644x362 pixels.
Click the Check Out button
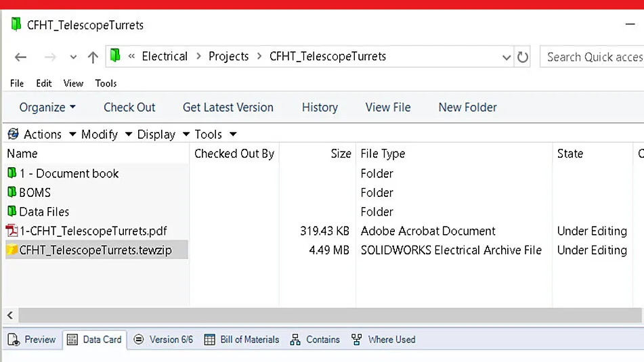[129, 107]
